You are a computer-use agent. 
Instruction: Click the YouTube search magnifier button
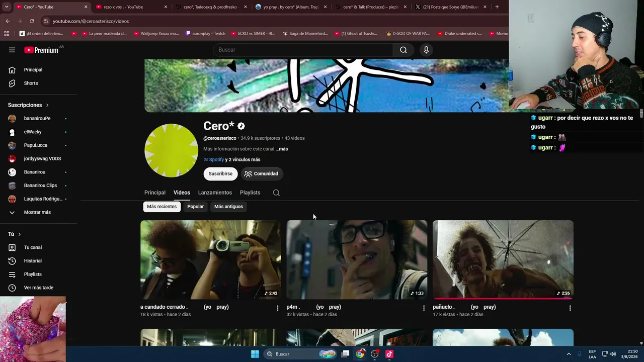tap(404, 50)
